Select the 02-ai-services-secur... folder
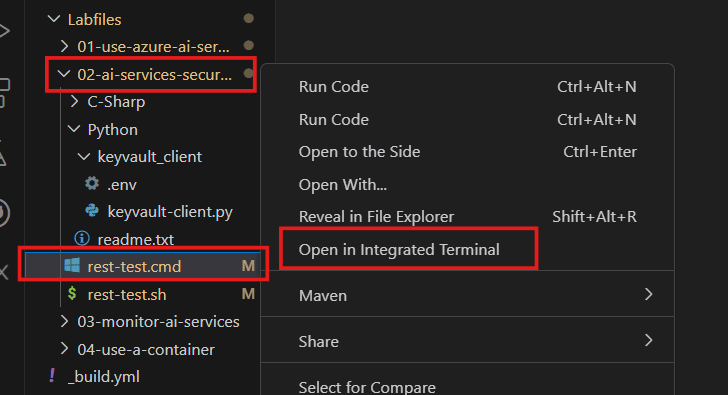 [155, 74]
